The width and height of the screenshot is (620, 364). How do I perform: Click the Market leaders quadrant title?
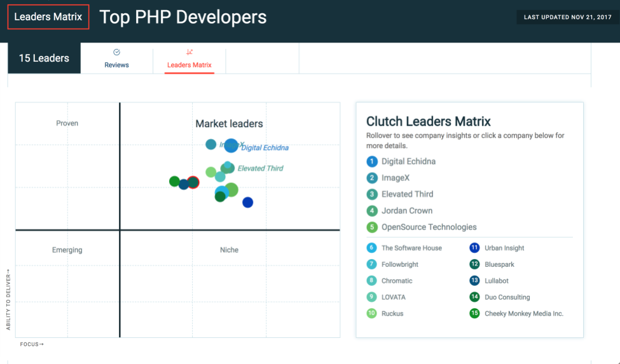230,124
